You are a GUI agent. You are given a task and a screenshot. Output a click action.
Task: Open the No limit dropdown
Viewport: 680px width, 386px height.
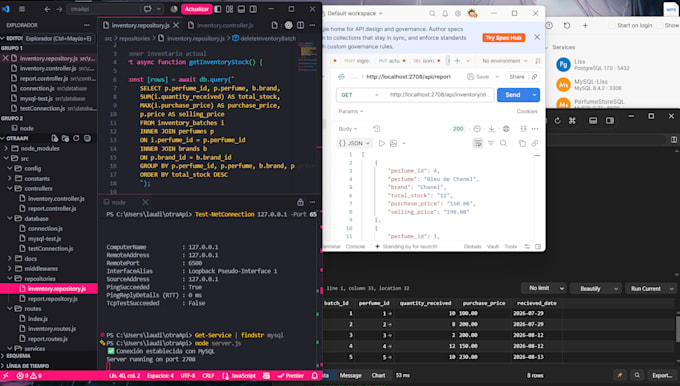coord(543,288)
